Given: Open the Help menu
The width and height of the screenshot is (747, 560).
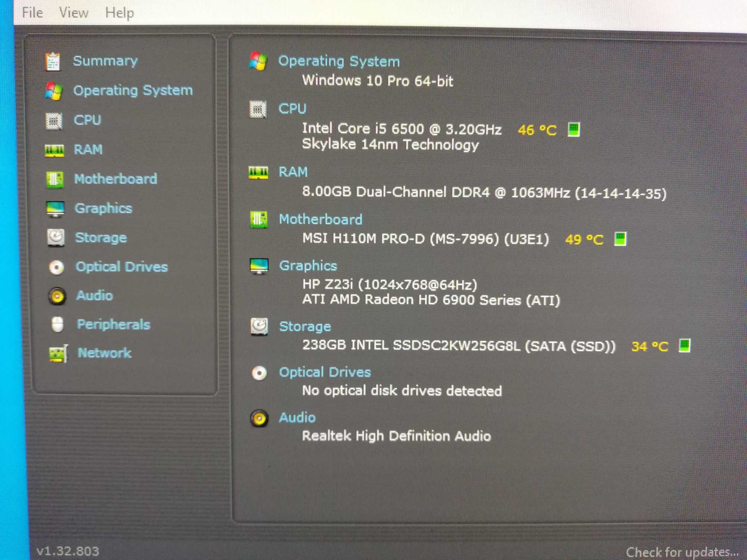Looking at the screenshot, I should [119, 13].
